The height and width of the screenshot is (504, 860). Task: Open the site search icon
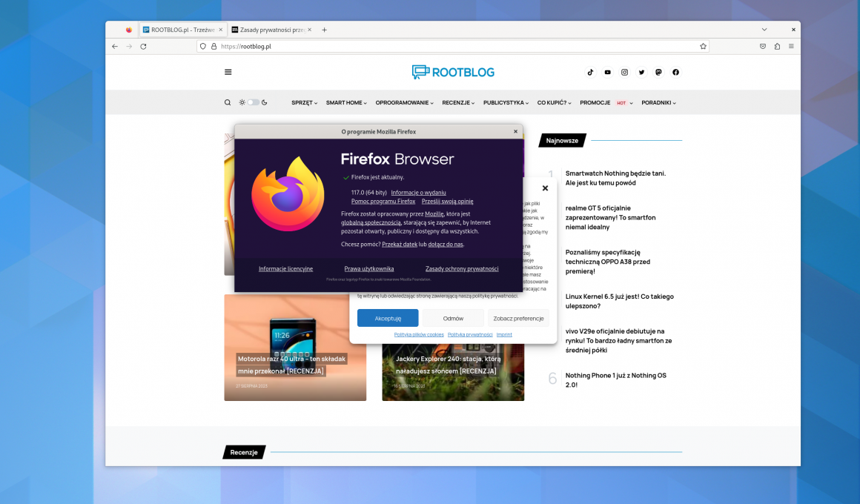coord(228,102)
